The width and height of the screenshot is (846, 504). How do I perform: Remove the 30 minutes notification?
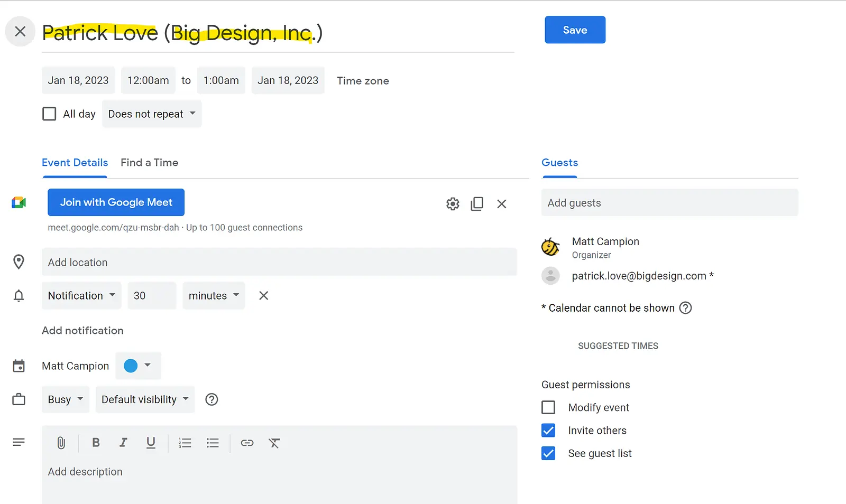point(263,296)
